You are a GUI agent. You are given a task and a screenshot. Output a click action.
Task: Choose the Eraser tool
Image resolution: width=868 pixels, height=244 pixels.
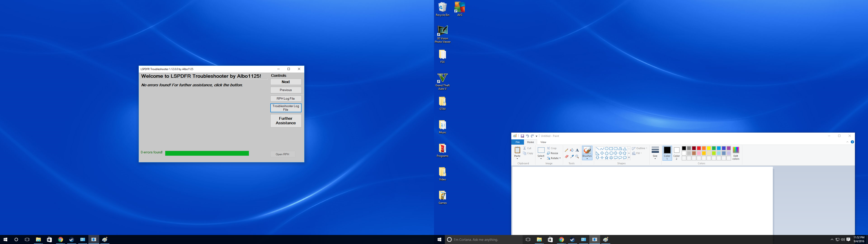coord(566,157)
